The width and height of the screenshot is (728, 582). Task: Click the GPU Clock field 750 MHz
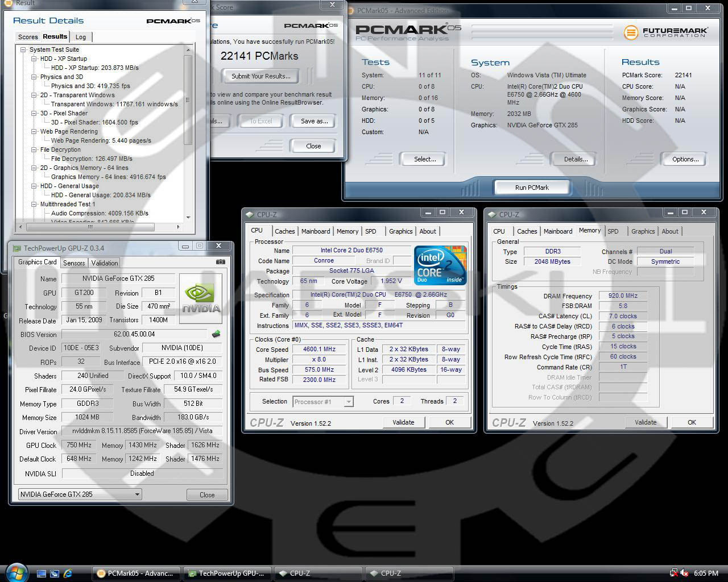[79, 445]
